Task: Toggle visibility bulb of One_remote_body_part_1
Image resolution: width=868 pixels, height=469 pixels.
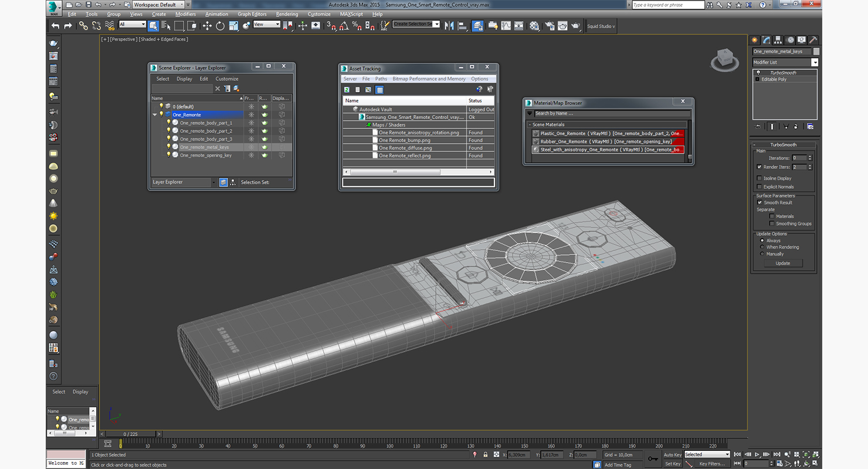Action: coord(168,123)
